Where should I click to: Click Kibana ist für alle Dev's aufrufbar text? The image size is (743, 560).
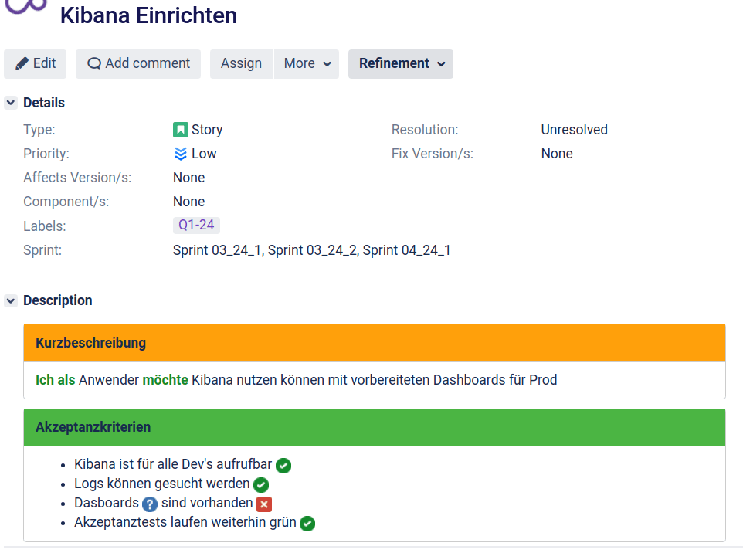(x=173, y=464)
